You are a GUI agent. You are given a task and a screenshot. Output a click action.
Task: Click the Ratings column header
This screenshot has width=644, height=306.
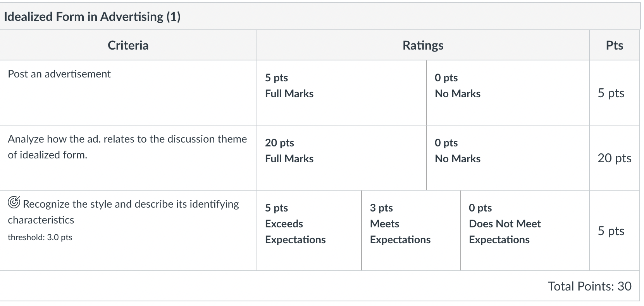coord(423,45)
